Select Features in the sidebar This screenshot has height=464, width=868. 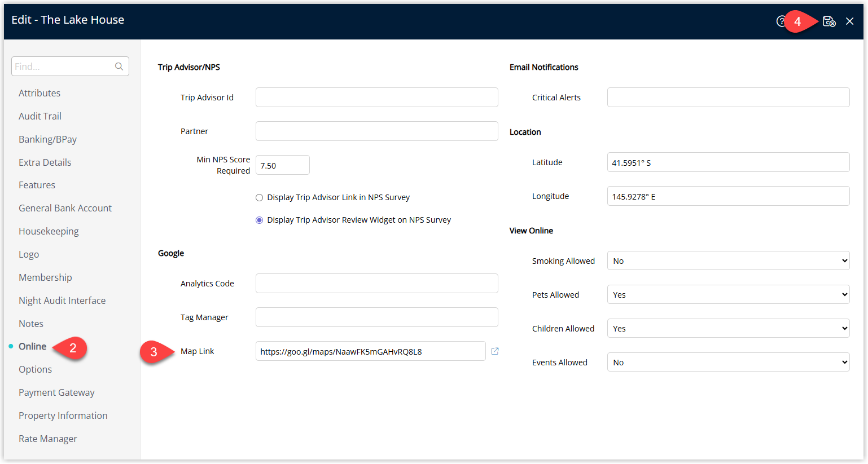click(37, 185)
